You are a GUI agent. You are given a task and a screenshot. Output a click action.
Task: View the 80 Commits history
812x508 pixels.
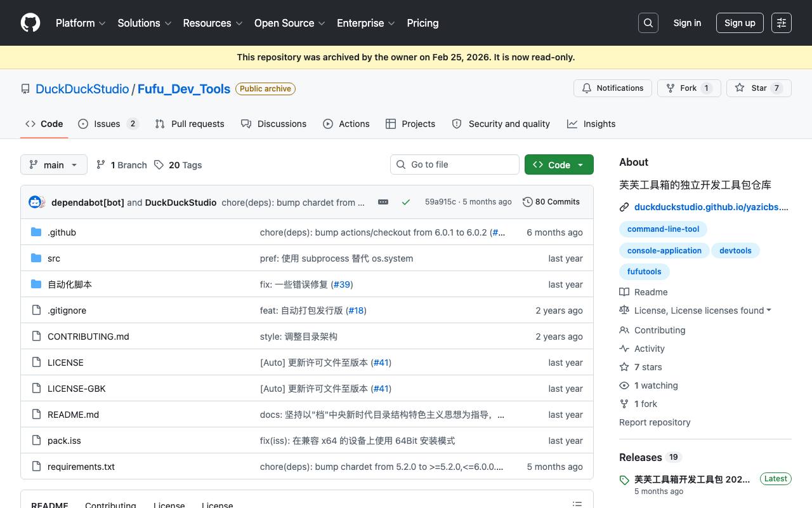coord(551,202)
